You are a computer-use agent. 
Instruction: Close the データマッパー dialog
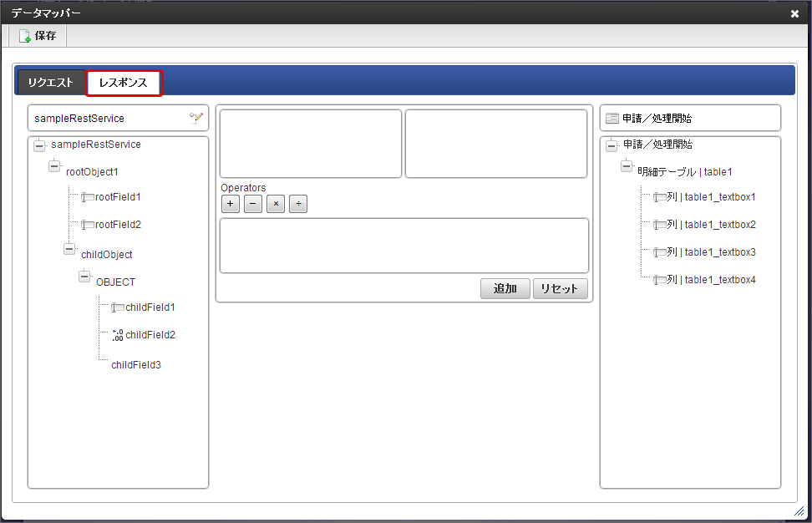[795, 13]
